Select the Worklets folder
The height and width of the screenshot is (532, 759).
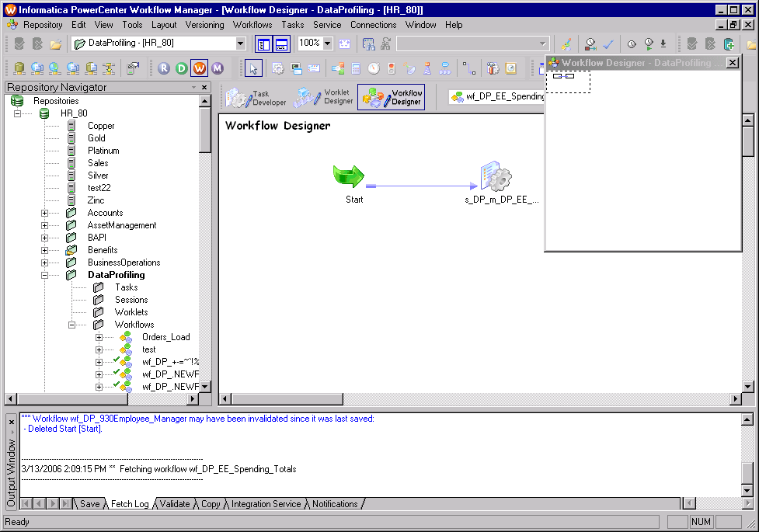(131, 312)
